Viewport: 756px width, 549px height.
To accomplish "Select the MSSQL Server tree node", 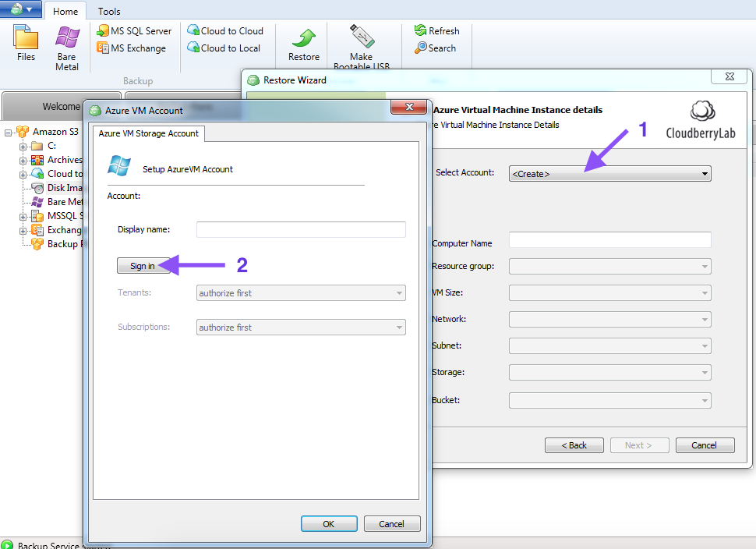I will pyautogui.click(x=57, y=216).
